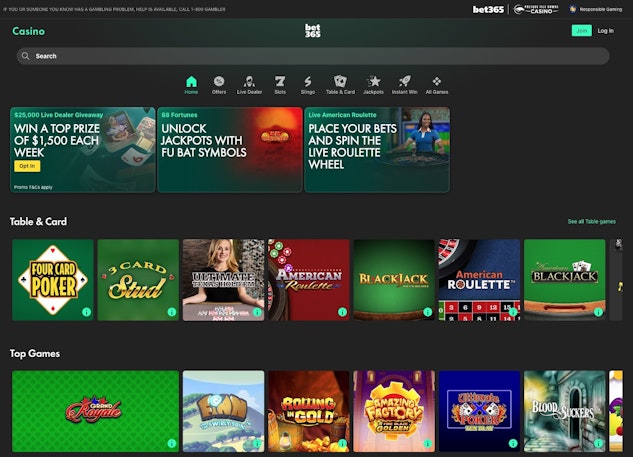Image resolution: width=633 pixels, height=457 pixels.
Task: Open the All Games grid icon
Action: [436, 81]
